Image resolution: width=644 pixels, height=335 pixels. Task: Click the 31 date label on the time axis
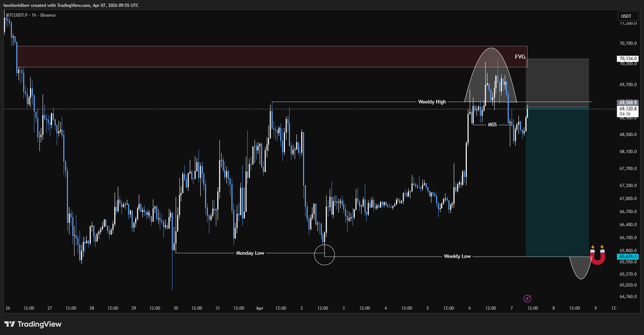(217, 309)
